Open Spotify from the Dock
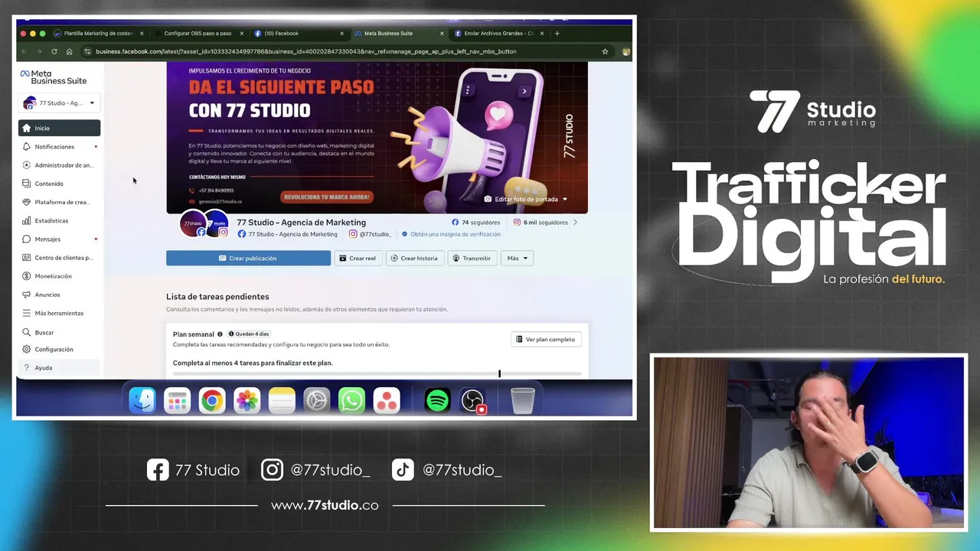Screen dimensions: 980x551 pos(437,400)
